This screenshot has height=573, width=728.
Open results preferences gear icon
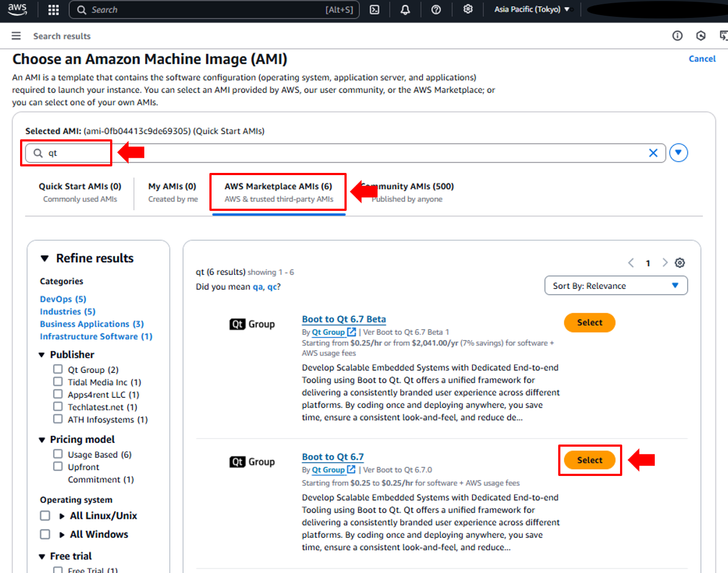tap(680, 263)
